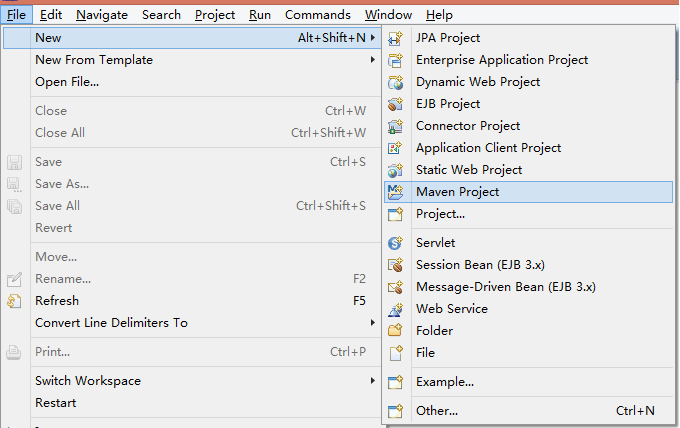Screen dimensions: 680x428
Task: Choose Example... from New submenu
Action: point(528,382)
